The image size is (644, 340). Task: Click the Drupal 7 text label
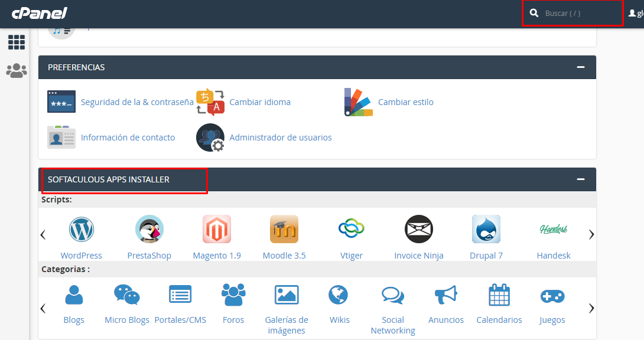[486, 256]
